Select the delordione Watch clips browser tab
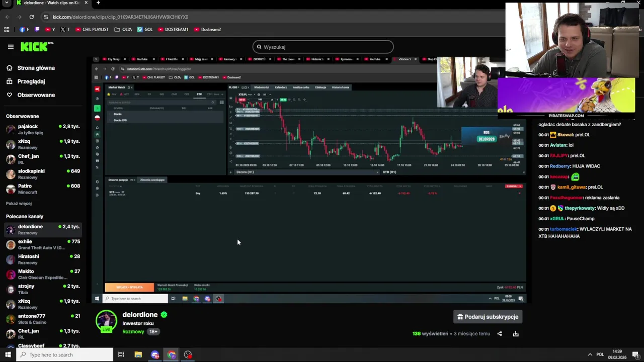This screenshot has height=362, width=644. [52, 3]
